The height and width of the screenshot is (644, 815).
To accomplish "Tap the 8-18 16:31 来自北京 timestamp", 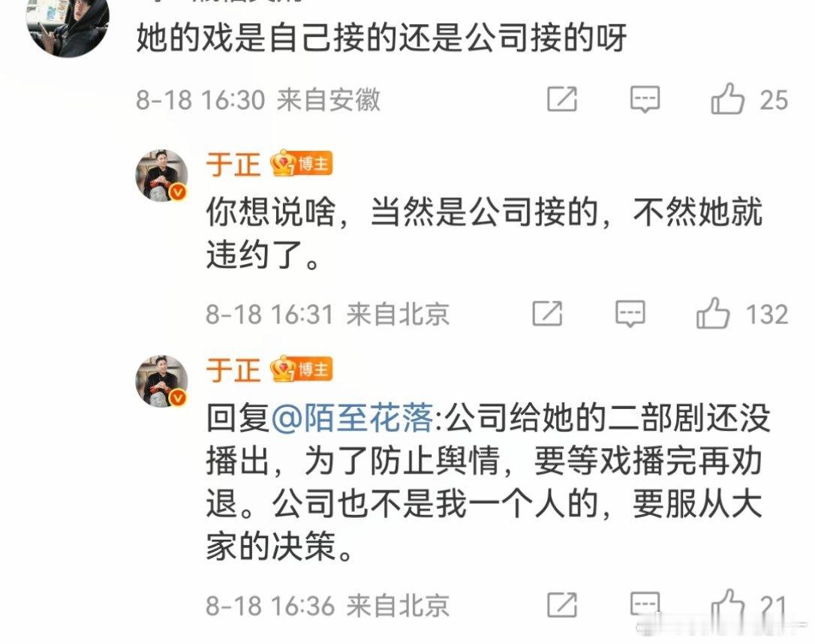I will [327, 314].
